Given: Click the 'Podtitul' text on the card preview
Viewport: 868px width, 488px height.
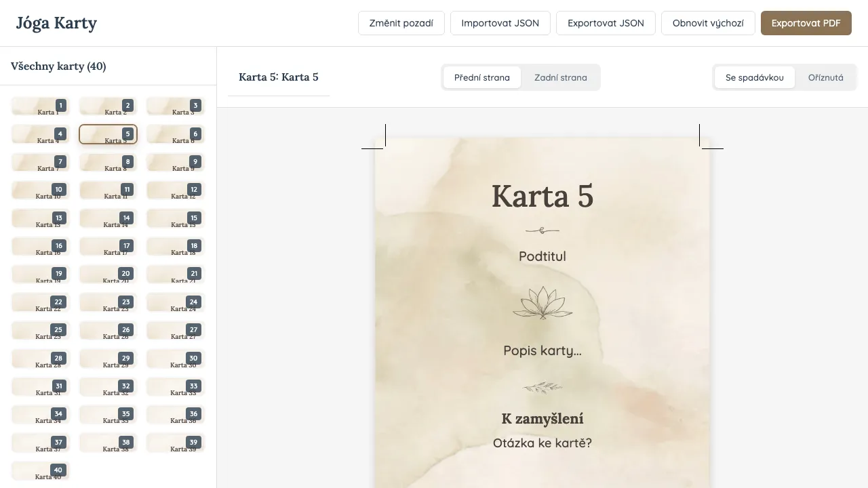Looking at the screenshot, I should [542, 256].
